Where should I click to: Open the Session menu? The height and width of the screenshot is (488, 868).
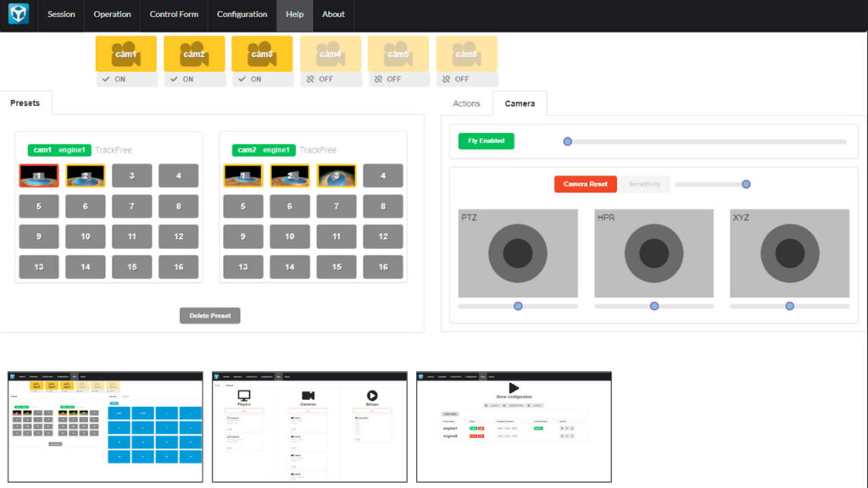(x=61, y=14)
